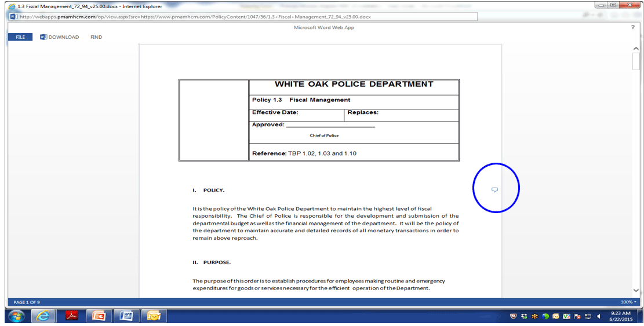Open the FIND menu item
This screenshot has height=326, width=644.
coord(96,37)
